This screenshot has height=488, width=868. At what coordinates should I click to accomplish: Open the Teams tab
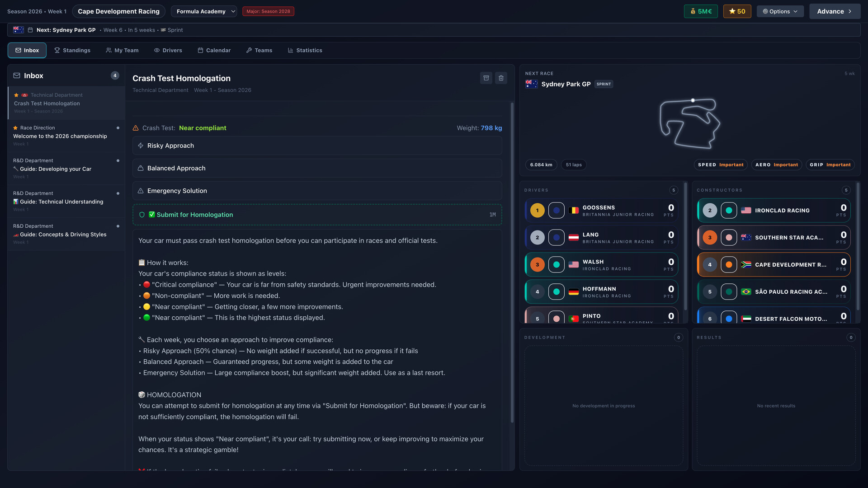pyautogui.click(x=259, y=50)
